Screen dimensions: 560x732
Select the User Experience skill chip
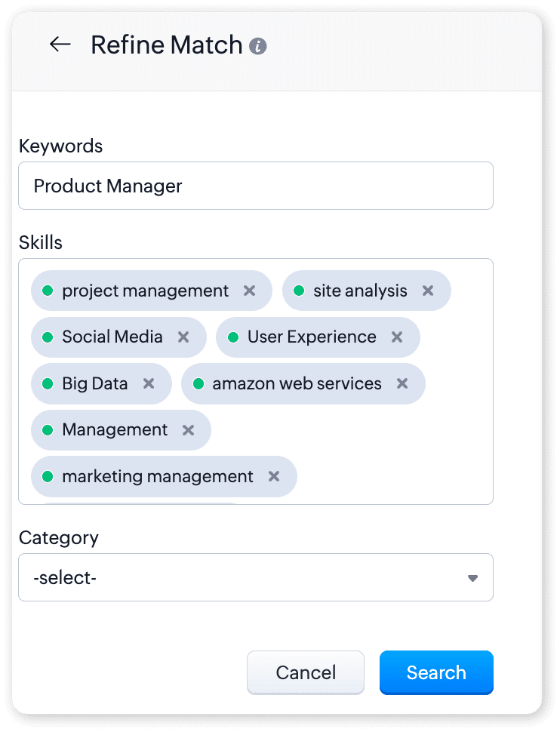(311, 337)
